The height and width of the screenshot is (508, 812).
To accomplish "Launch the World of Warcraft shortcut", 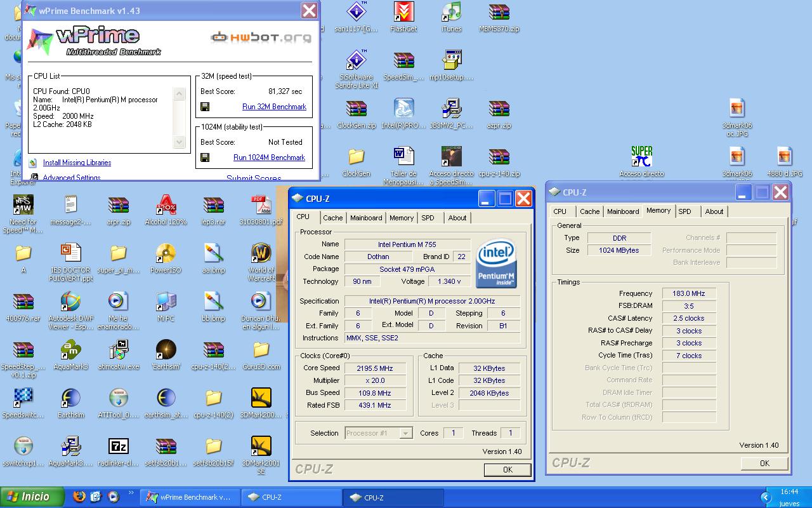I will click(261, 263).
